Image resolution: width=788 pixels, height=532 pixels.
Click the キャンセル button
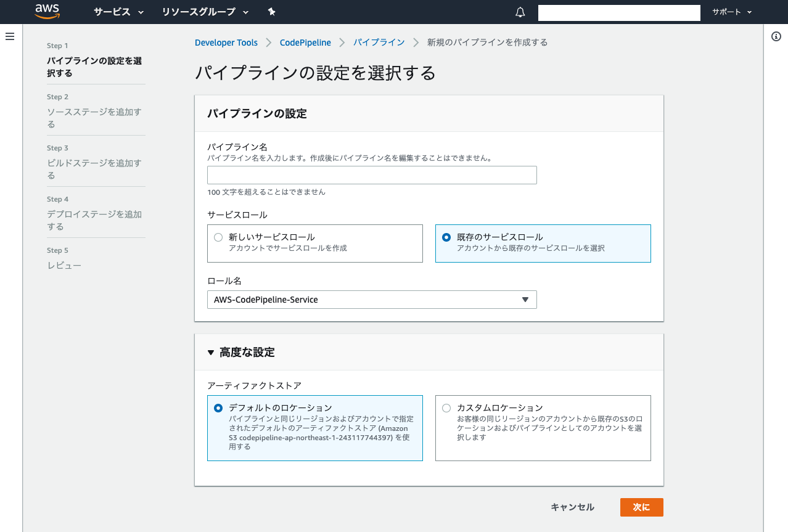coord(572,507)
